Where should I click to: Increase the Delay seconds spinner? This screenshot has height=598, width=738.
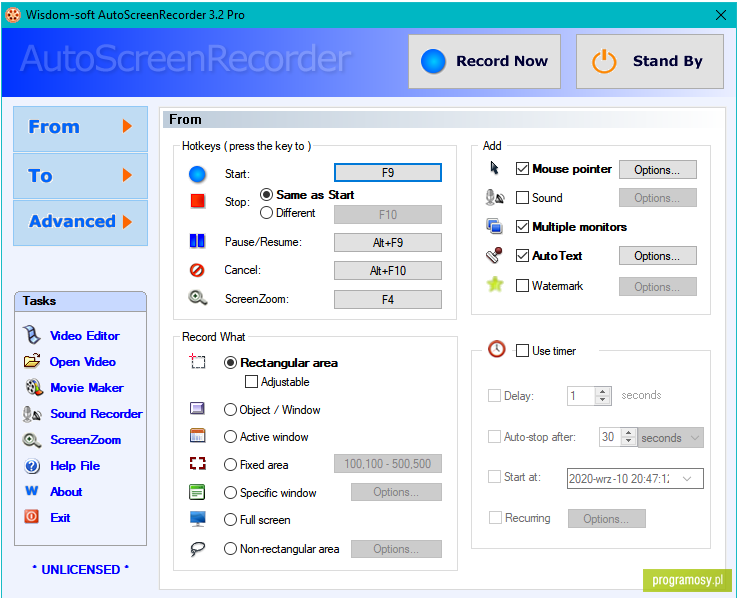[602, 391]
